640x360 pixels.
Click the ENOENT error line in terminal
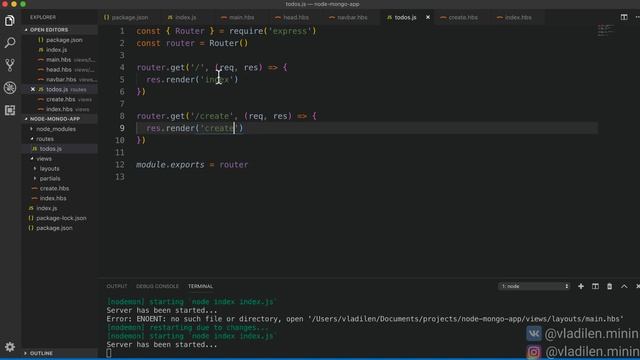tap(365, 319)
